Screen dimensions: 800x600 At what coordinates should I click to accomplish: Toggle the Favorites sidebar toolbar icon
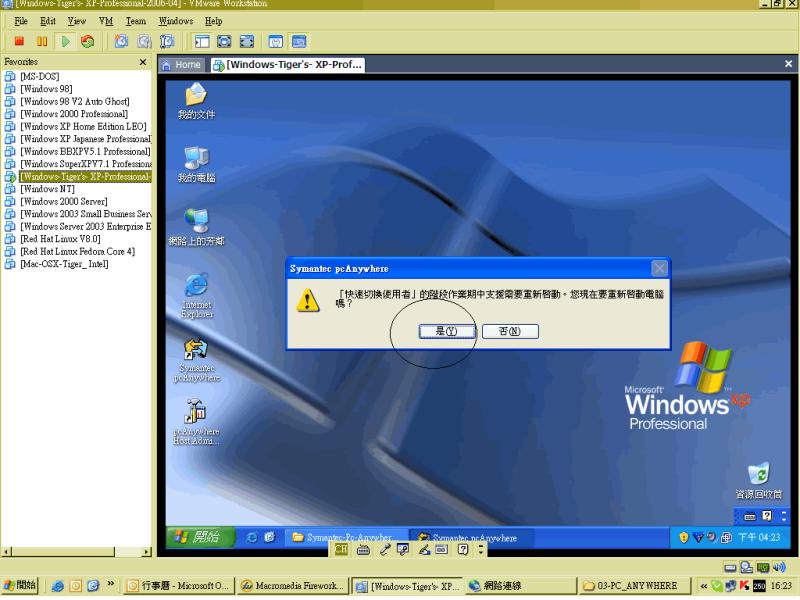pos(202,41)
